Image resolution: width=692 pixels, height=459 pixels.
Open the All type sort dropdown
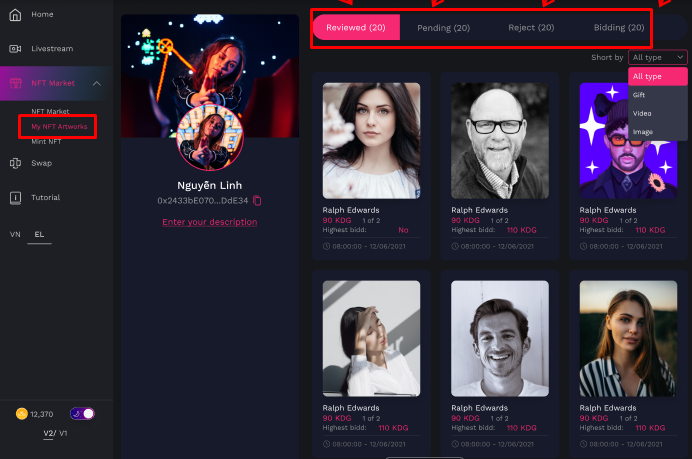[x=658, y=57]
